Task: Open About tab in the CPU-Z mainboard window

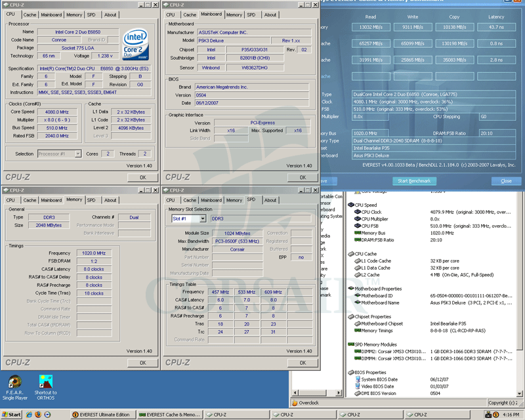Action: point(270,14)
